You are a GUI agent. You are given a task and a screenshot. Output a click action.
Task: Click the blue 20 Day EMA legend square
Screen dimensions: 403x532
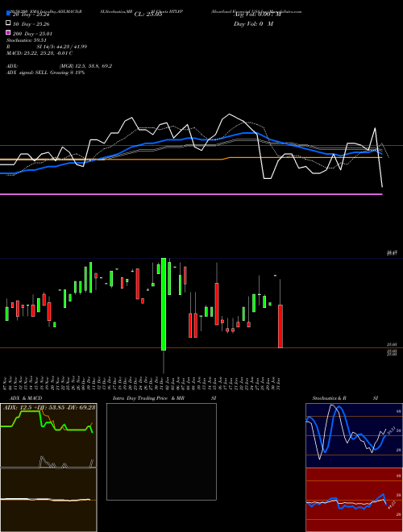[9, 14]
